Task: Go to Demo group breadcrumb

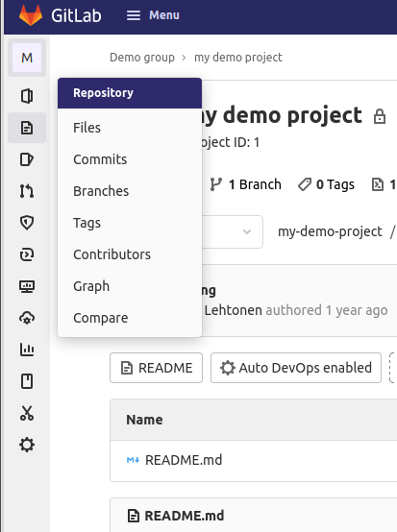Action: point(142,58)
